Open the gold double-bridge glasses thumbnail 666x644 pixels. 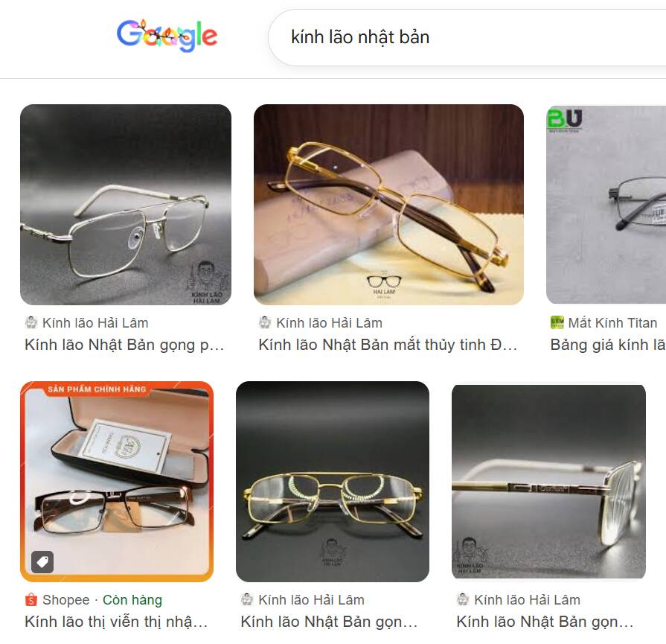(x=333, y=482)
